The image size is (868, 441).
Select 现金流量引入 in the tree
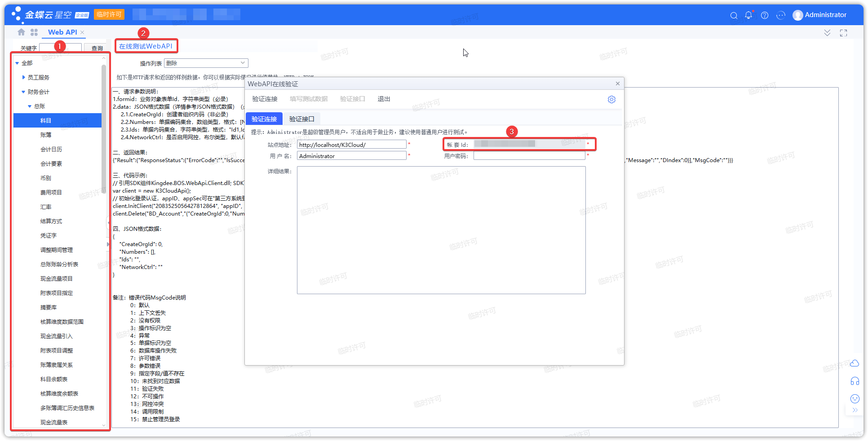(x=57, y=336)
